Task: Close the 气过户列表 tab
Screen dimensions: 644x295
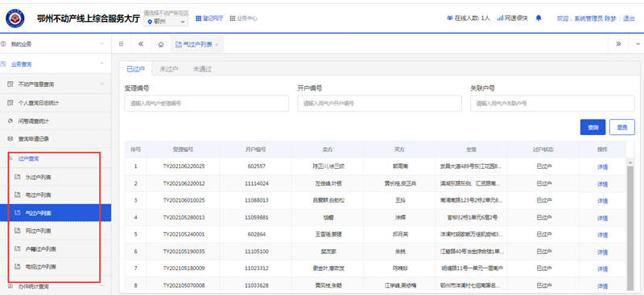Action: point(217,45)
